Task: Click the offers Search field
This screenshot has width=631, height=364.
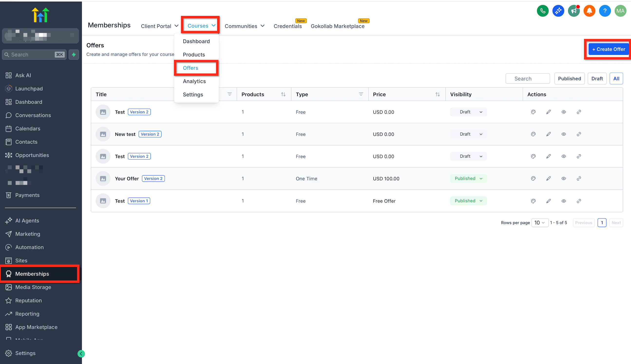Action: [528, 79]
